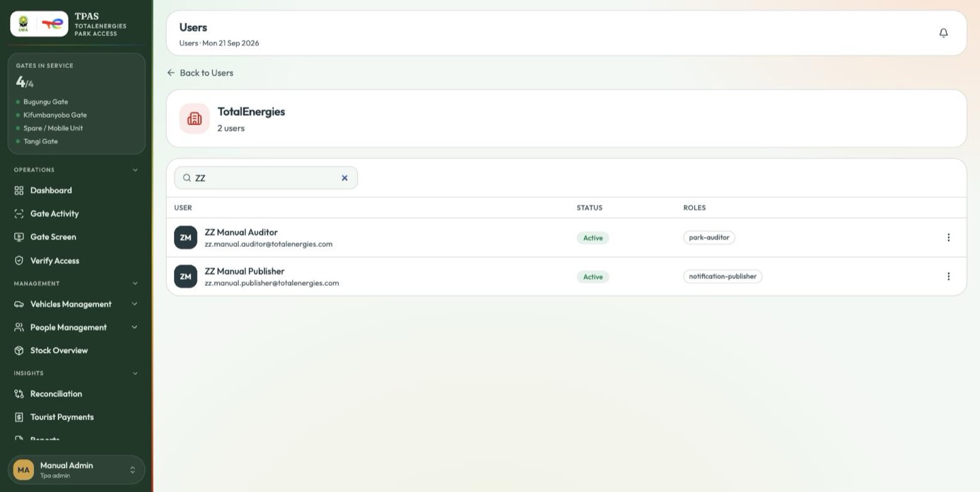
Task: Click the Verify Access shield icon
Action: tap(19, 261)
